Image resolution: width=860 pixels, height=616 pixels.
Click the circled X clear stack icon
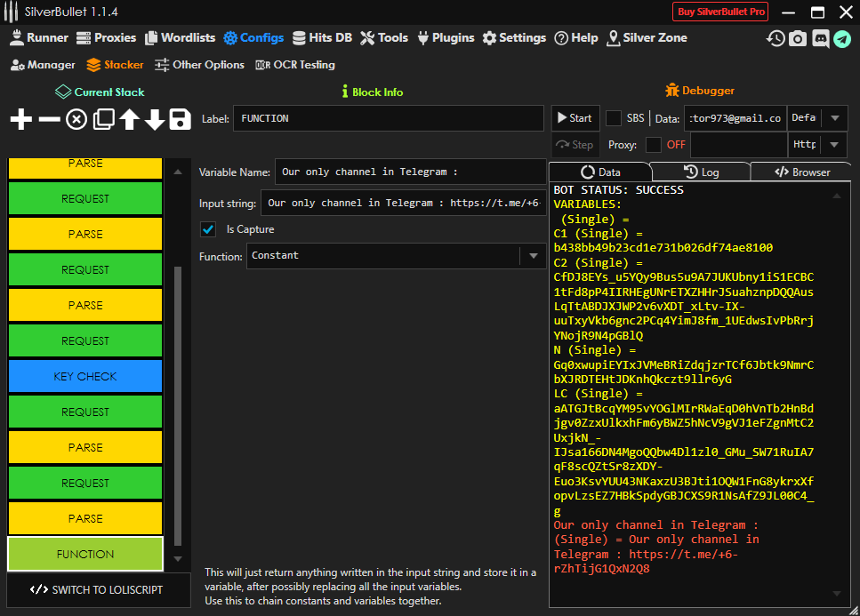76,119
